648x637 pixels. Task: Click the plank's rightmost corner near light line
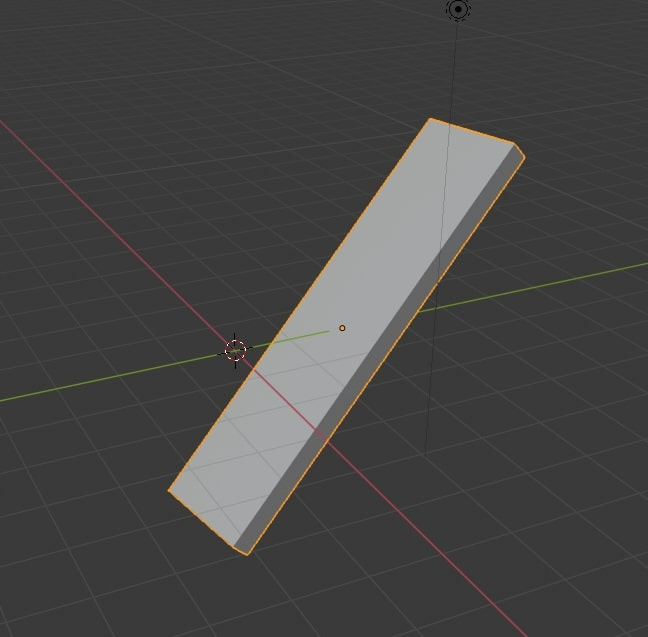click(x=524, y=157)
